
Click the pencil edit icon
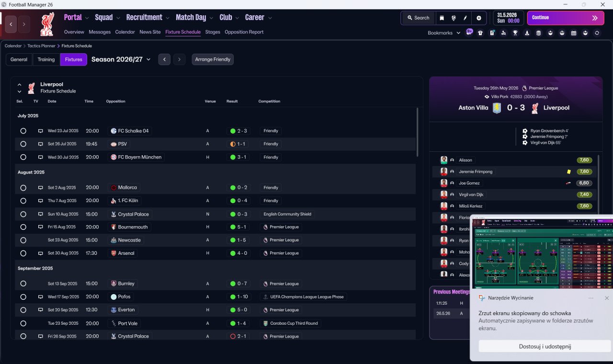[x=465, y=18]
